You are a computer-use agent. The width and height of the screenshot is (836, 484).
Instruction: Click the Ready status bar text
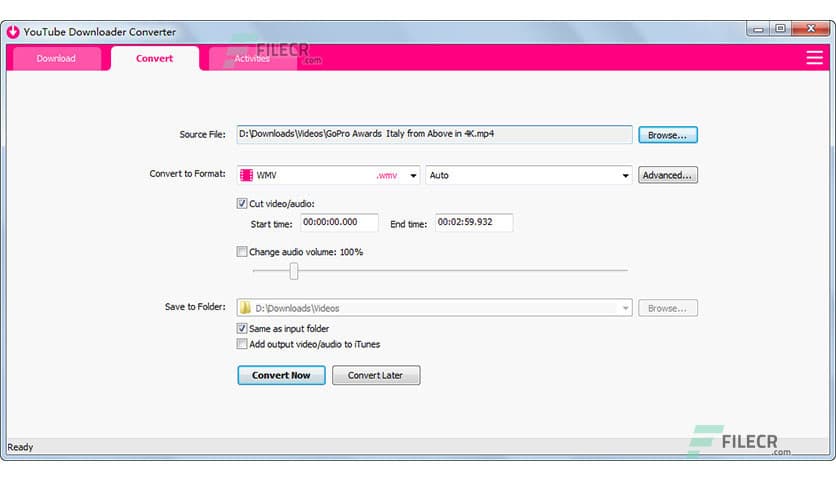pyautogui.click(x=20, y=447)
